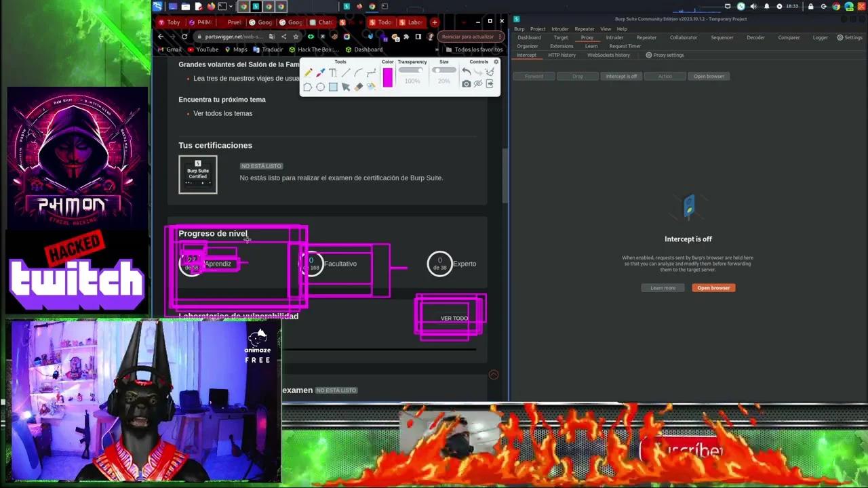Select the text annotation tool
868x488 pixels.
tap(332, 73)
